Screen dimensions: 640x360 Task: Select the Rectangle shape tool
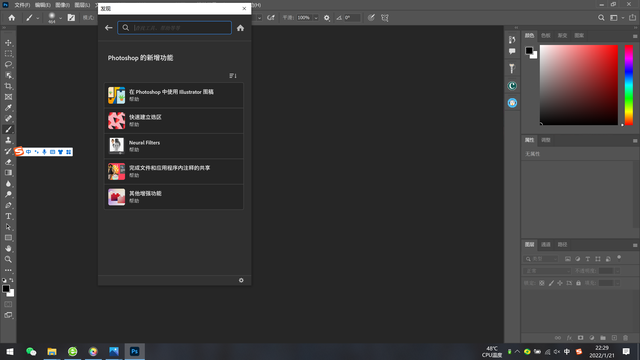(8, 238)
